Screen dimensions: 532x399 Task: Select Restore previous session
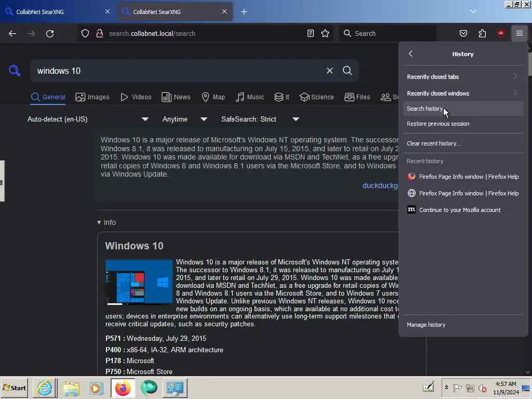click(463, 124)
